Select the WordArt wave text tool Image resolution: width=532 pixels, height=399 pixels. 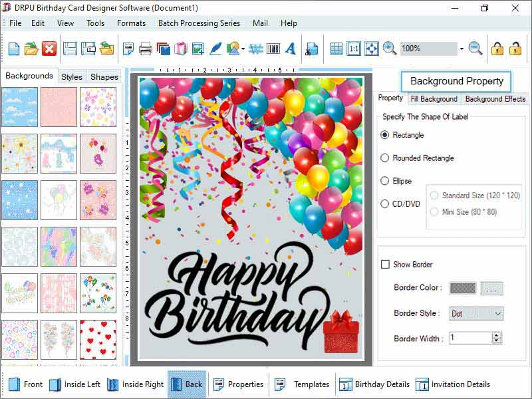coord(254,48)
